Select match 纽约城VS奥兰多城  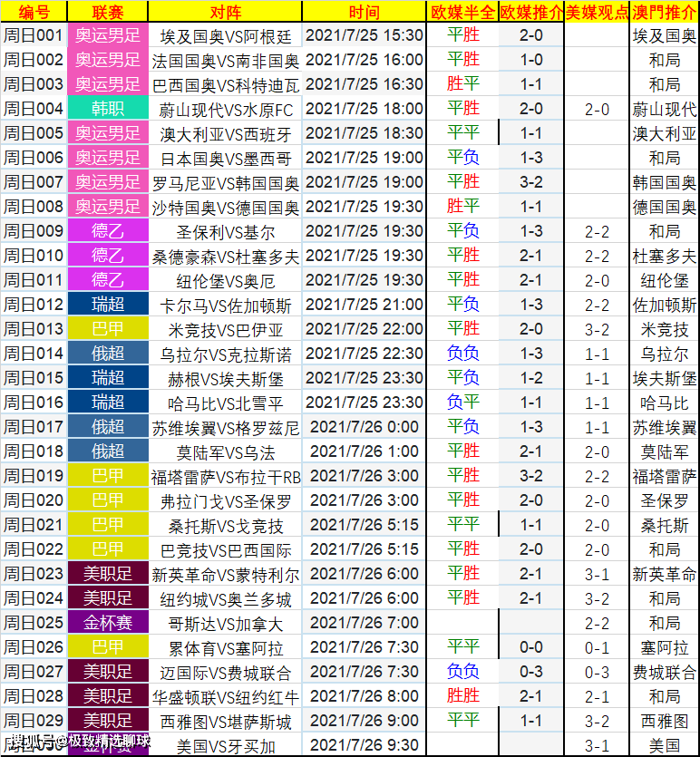pos(225,598)
